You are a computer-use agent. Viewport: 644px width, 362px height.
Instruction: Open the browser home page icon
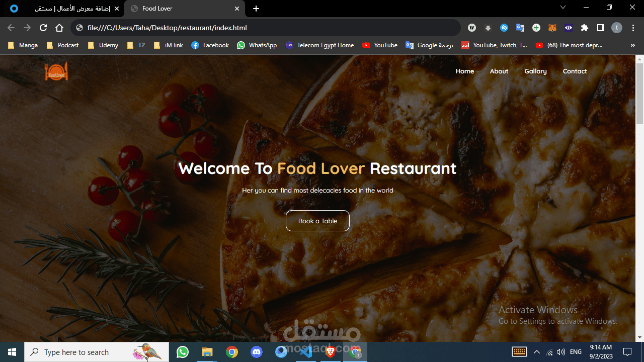click(x=59, y=28)
